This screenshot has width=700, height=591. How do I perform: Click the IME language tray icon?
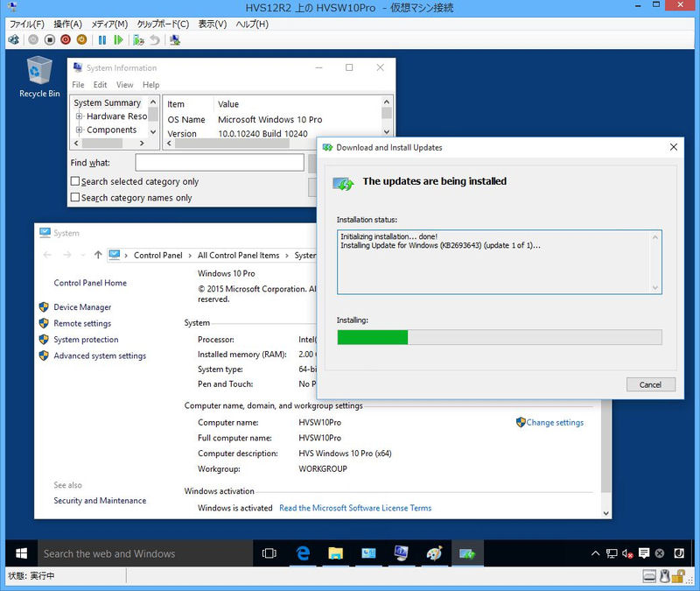(679, 553)
